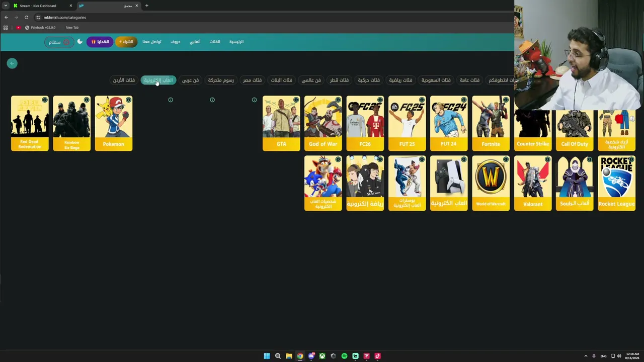Open File Explorer from the taskbar
644x362 pixels.
click(x=289, y=356)
